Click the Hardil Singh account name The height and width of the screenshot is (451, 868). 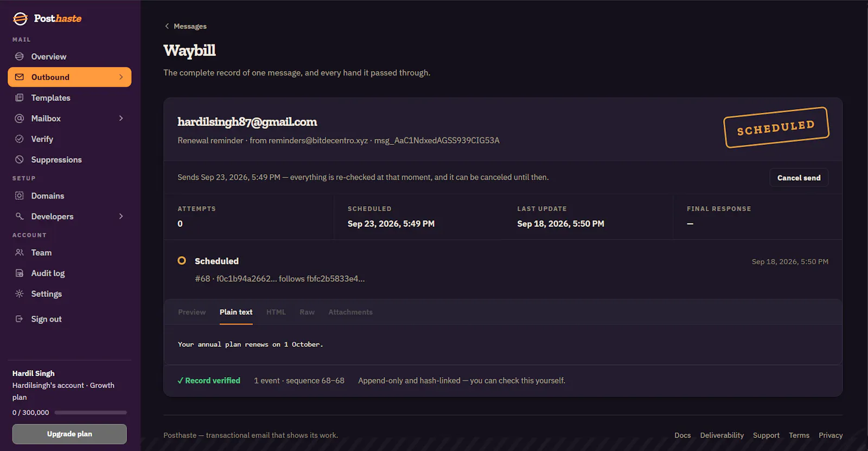[x=34, y=373]
